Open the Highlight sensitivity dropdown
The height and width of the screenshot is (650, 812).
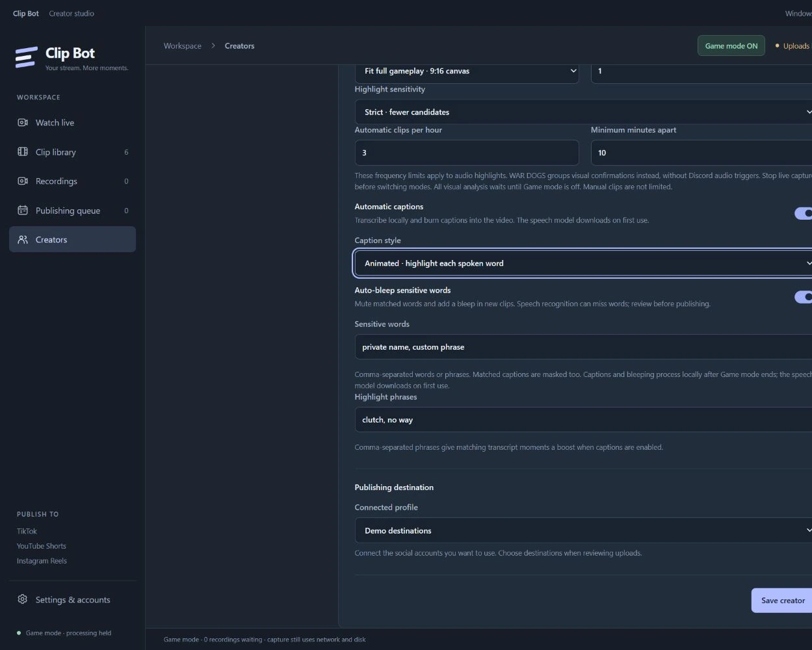point(583,112)
